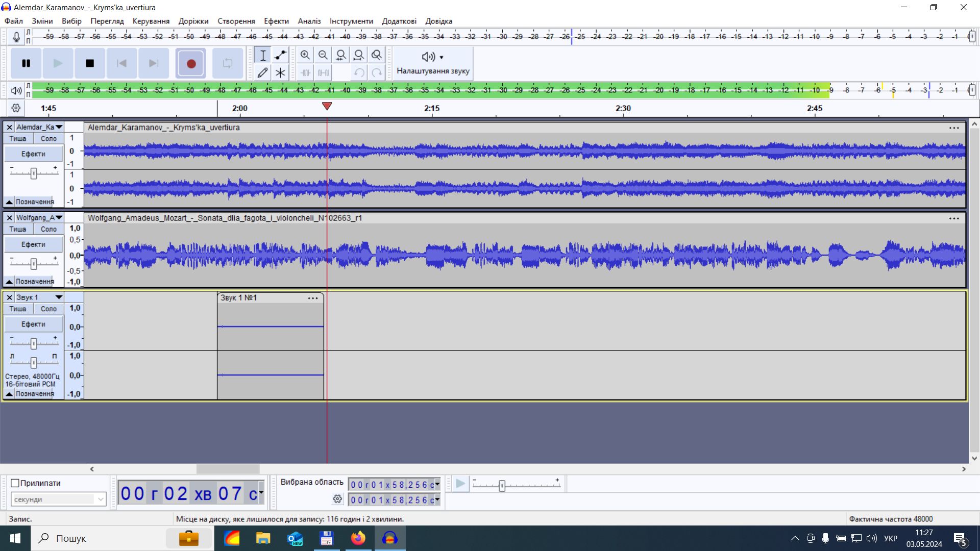980x551 pixels.
Task: Open the секунди snap units dropdown
Action: click(58, 499)
